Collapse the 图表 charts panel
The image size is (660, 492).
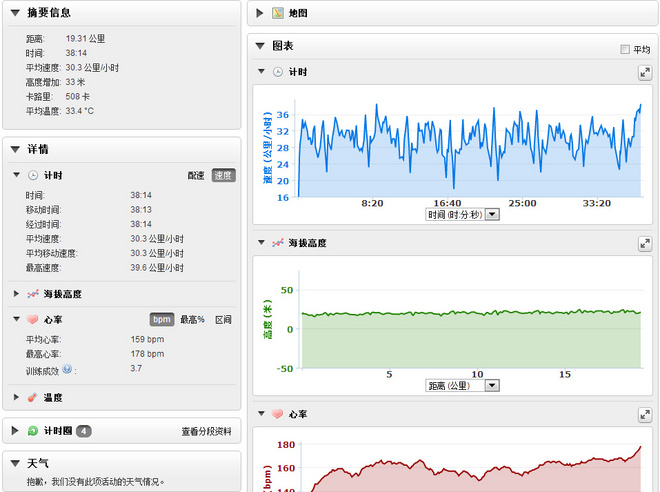[x=260, y=45]
